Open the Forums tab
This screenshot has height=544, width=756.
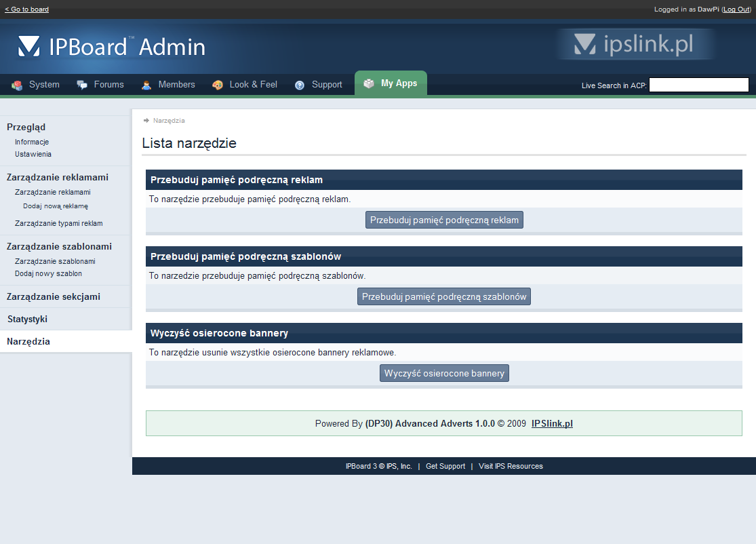[108, 85]
